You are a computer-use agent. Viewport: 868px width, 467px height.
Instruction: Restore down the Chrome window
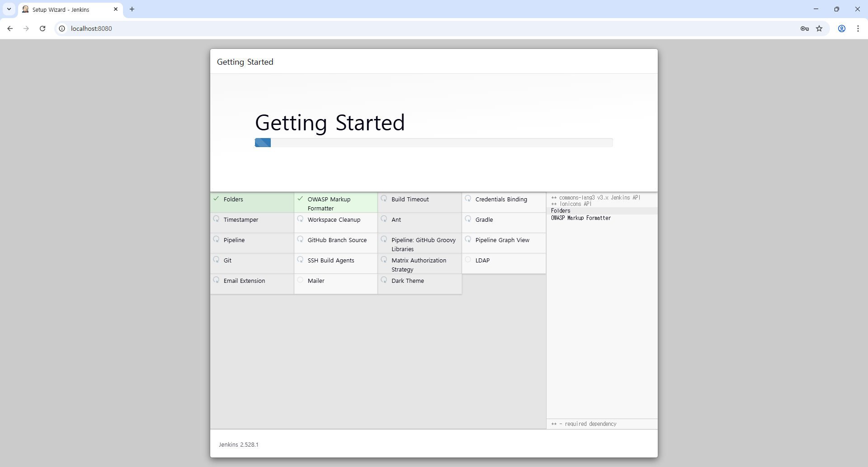pos(837,9)
